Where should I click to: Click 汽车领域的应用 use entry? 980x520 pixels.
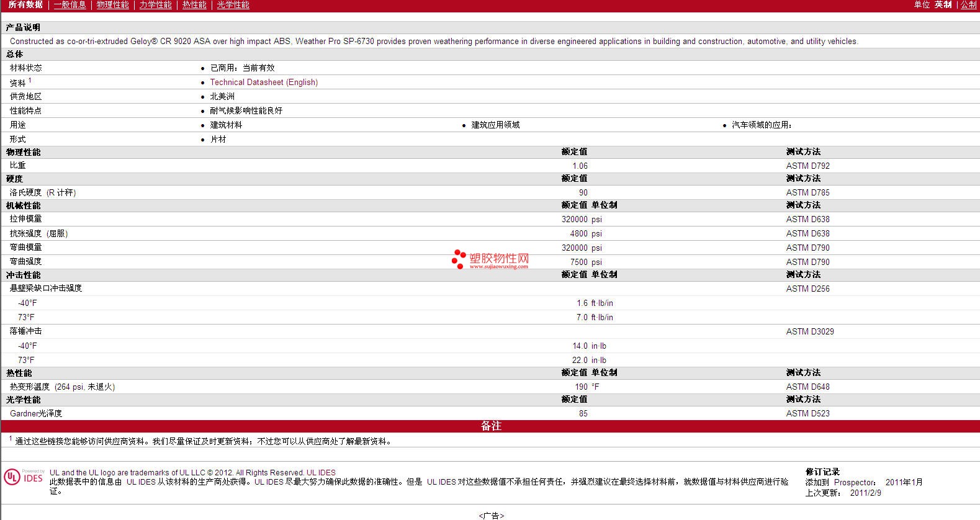coord(762,125)
